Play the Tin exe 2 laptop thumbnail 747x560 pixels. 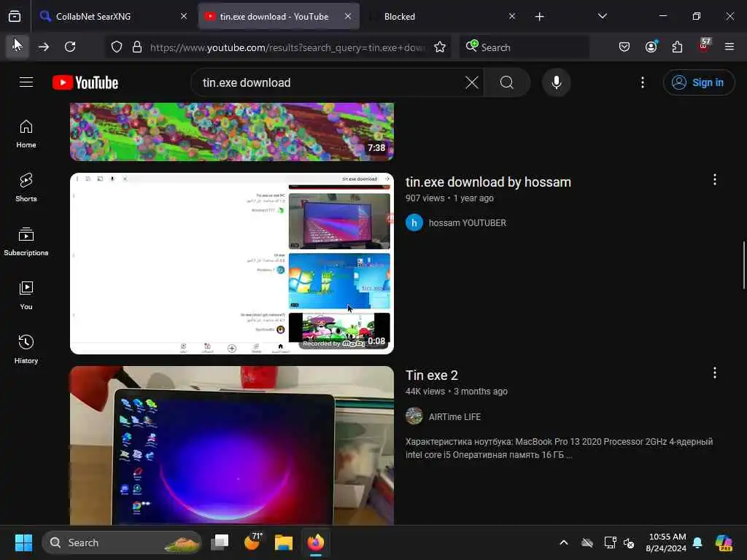(x=232, y=446)
